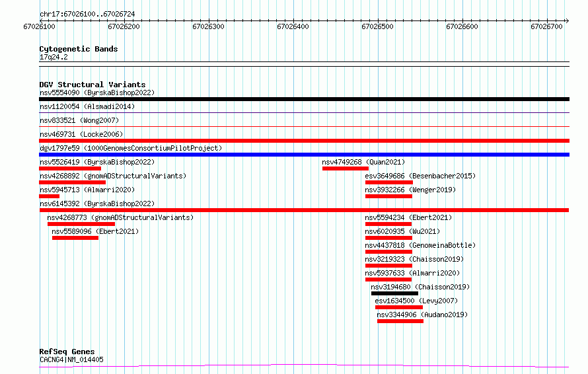
Task: Select the blue dgv1797e59 variant bar
Action: click(304, 155)
